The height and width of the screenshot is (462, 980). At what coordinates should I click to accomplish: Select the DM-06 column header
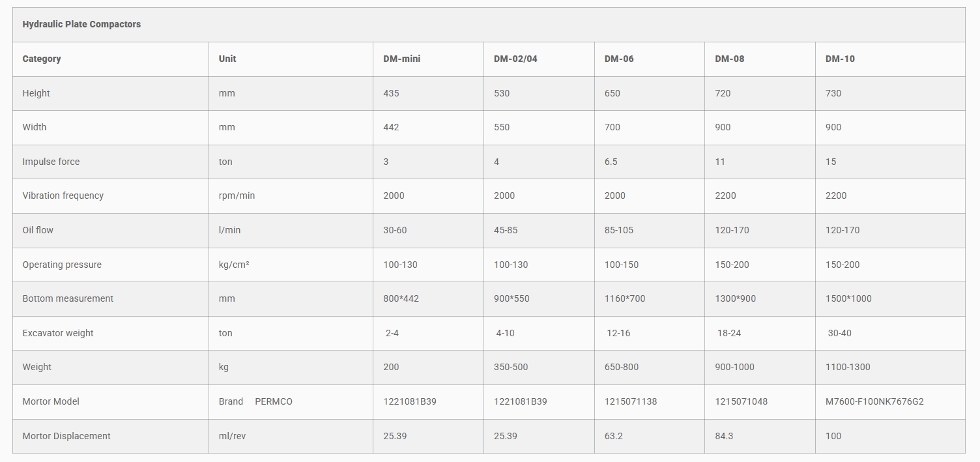coord(619,59)
